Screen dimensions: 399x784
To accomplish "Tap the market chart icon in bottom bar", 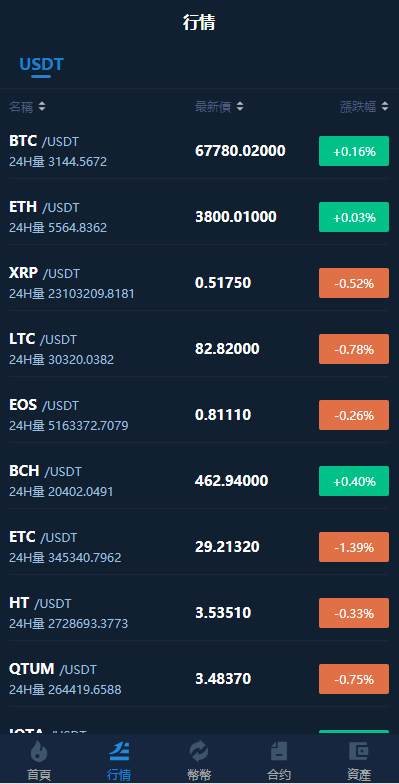I will (x=119, y=751).
